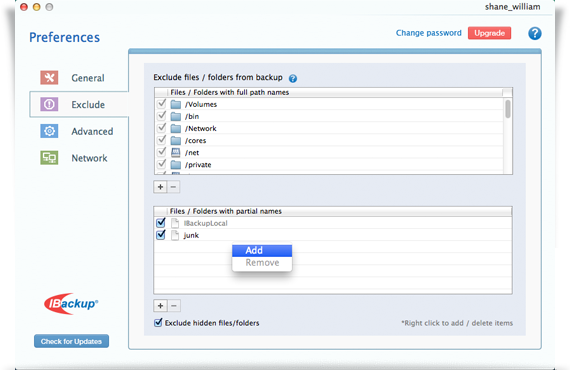This screenshot has height=370, width=570.
Task: Click the small help icon beside Exclude heading
Action: click(293, 78)
